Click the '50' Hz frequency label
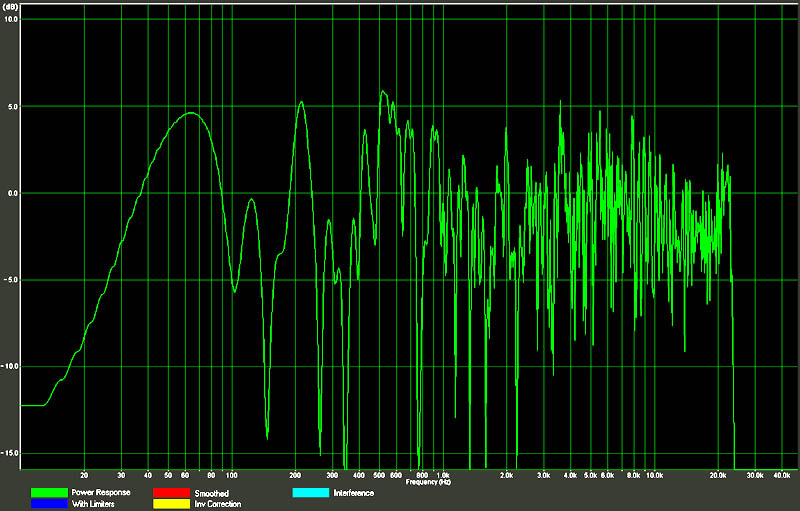 pos(168,475)
